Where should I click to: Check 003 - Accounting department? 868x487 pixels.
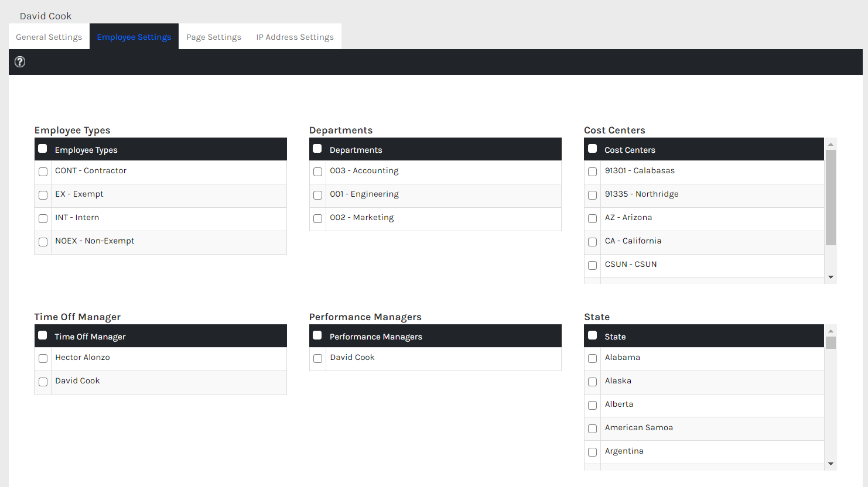coord(317,172)
